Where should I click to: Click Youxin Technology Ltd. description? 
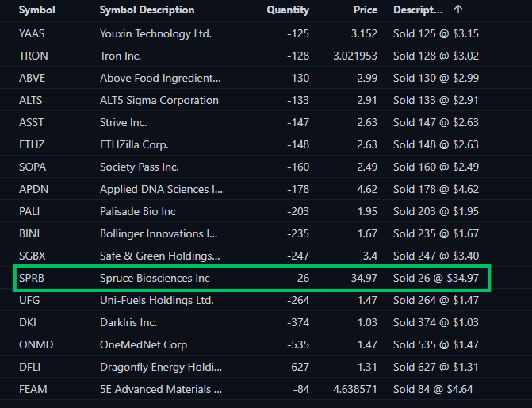(x=155, y=33)
